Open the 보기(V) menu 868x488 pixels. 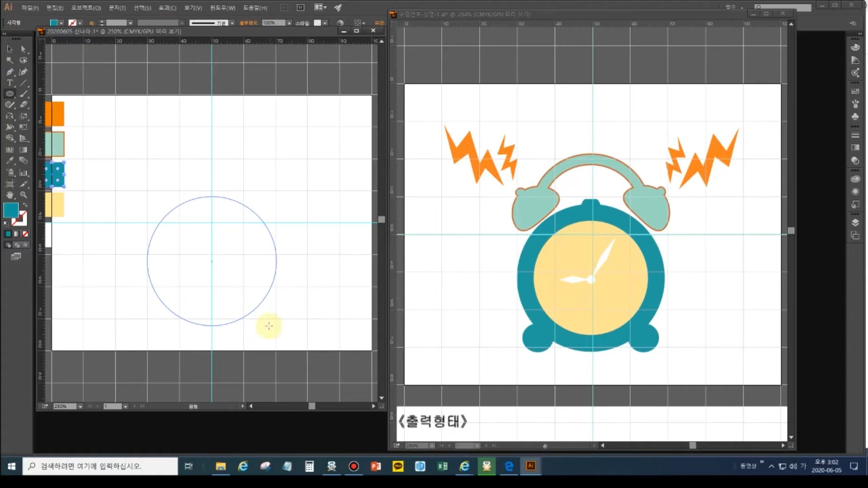pos(193,8)
